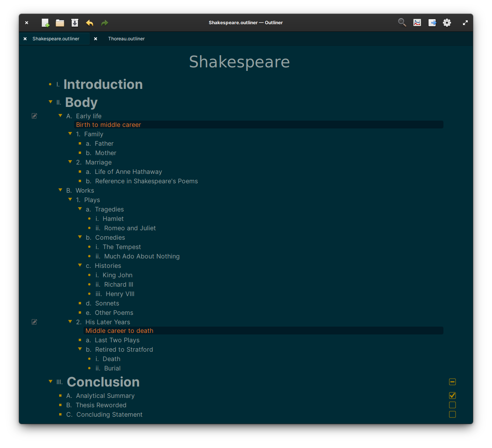Click the Birth to middle career note
The height and width of the screenshot is (448, 492).
[x=109, y=125]
